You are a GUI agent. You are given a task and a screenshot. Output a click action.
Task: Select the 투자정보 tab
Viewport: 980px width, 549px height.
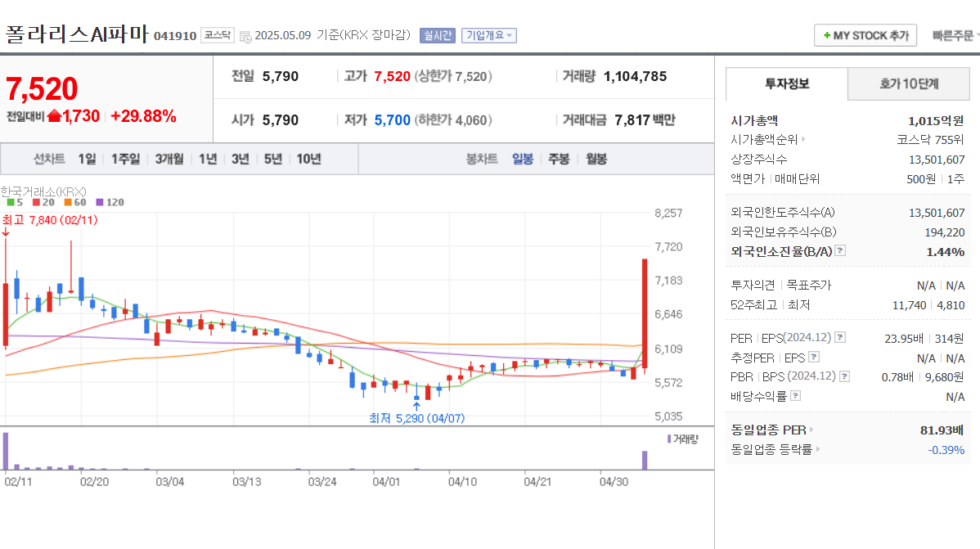[788, 83]
